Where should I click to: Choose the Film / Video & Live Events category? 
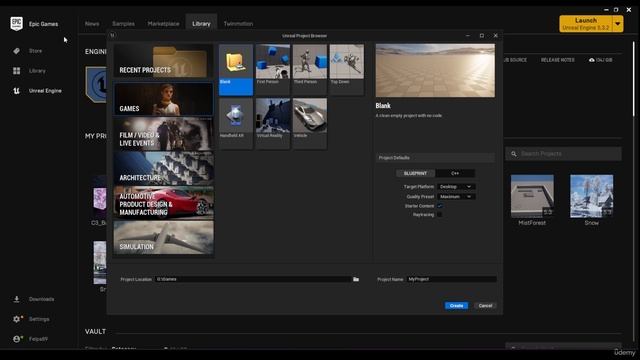coord(163,134)
